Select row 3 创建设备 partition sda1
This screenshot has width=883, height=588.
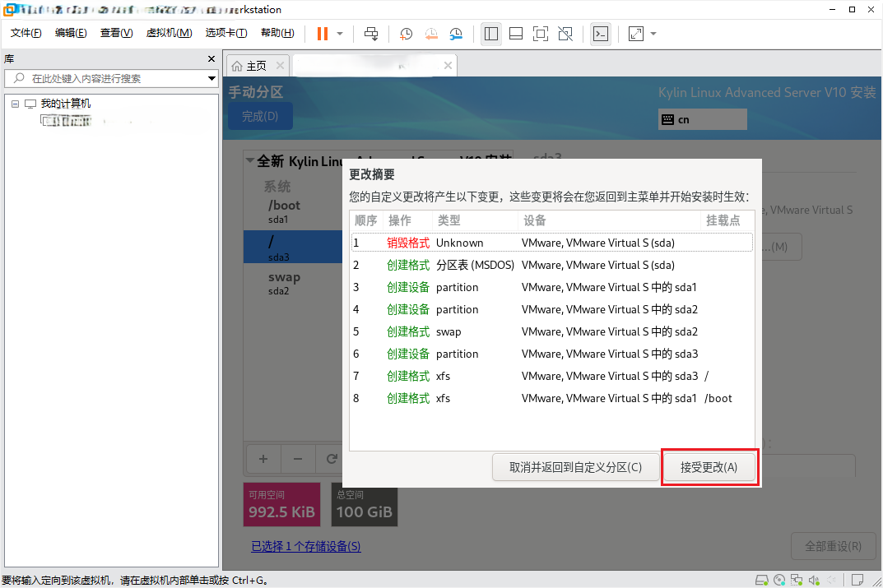[552, 288]
